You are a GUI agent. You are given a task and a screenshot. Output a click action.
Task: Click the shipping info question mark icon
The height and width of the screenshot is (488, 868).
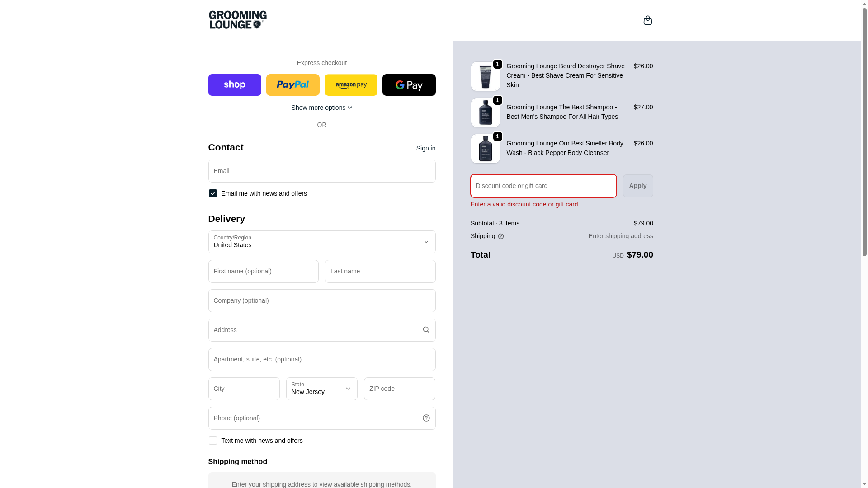tap(501, 236)
